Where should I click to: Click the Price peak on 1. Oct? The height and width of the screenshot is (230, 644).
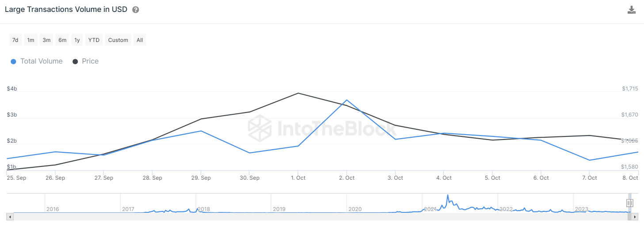point(298,93)
